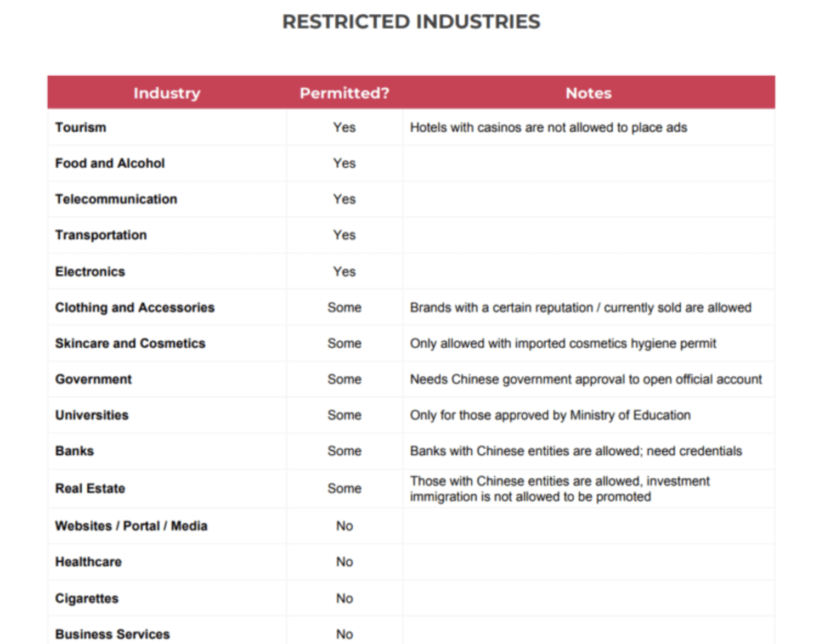Click the Ministry of Education note

(550, 415)
